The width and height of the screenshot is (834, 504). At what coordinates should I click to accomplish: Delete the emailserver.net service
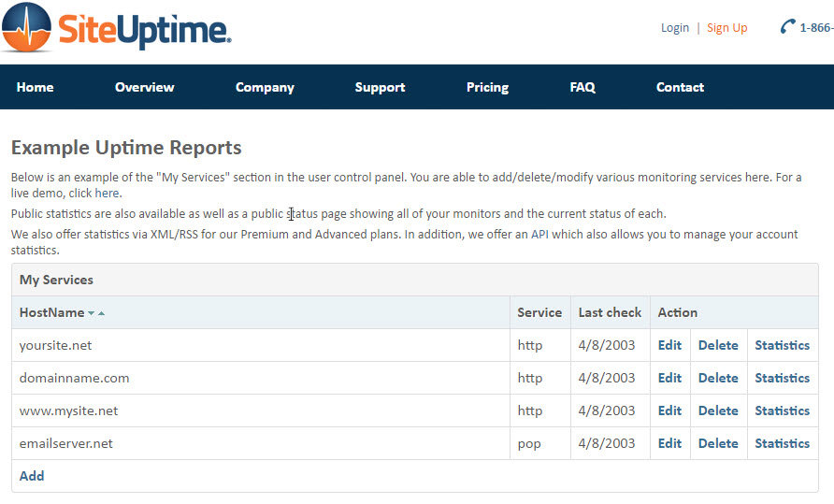tap(718, 443)
